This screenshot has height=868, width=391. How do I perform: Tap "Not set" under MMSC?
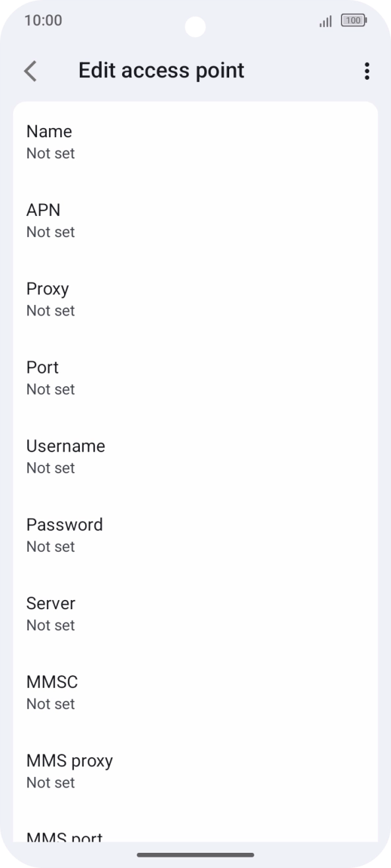51,704
